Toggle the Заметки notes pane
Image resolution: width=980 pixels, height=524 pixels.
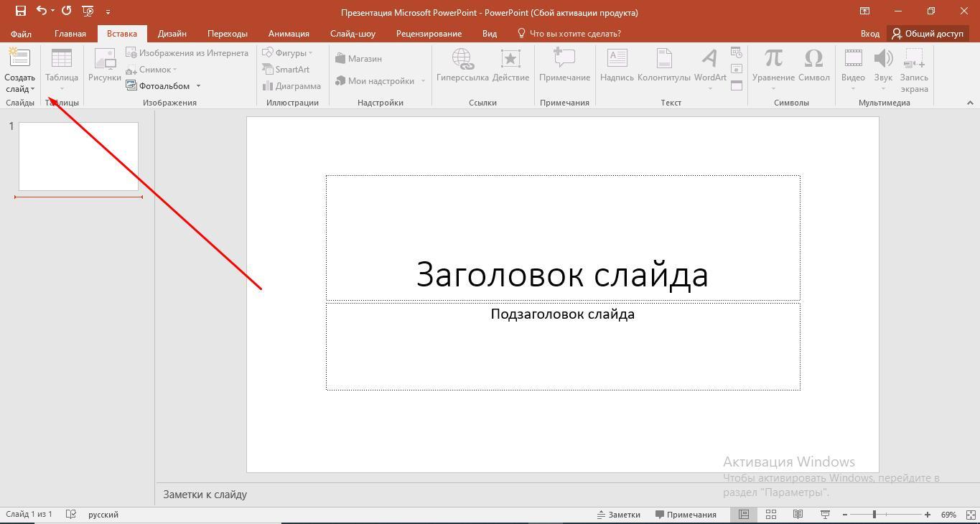click(x=618, y=514)
